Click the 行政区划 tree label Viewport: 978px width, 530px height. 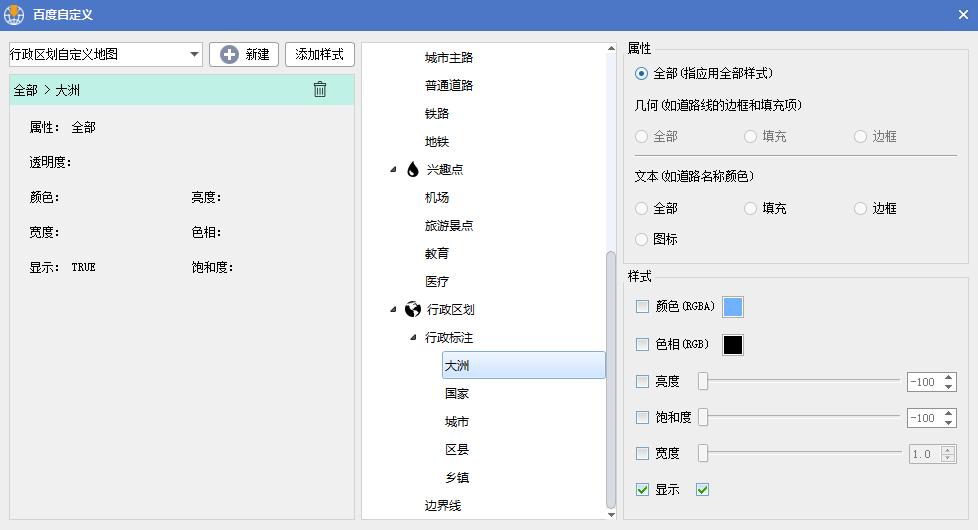click(x=450, y=309)
